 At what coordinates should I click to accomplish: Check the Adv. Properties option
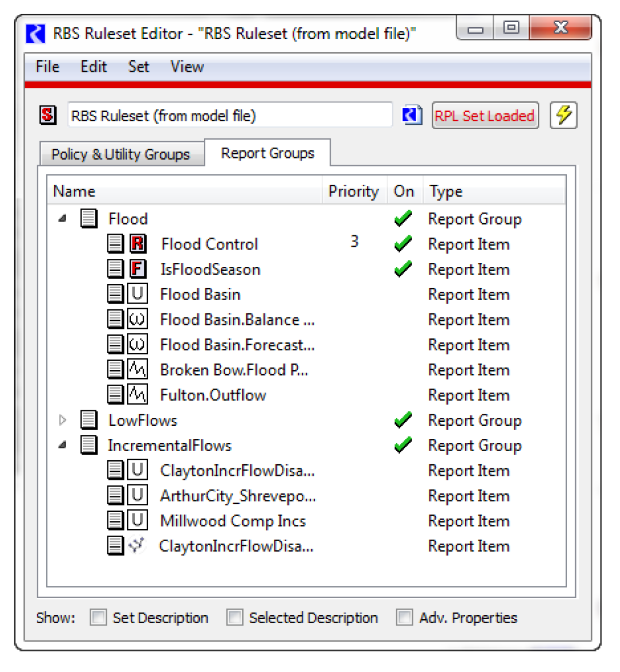click(405, 617)
